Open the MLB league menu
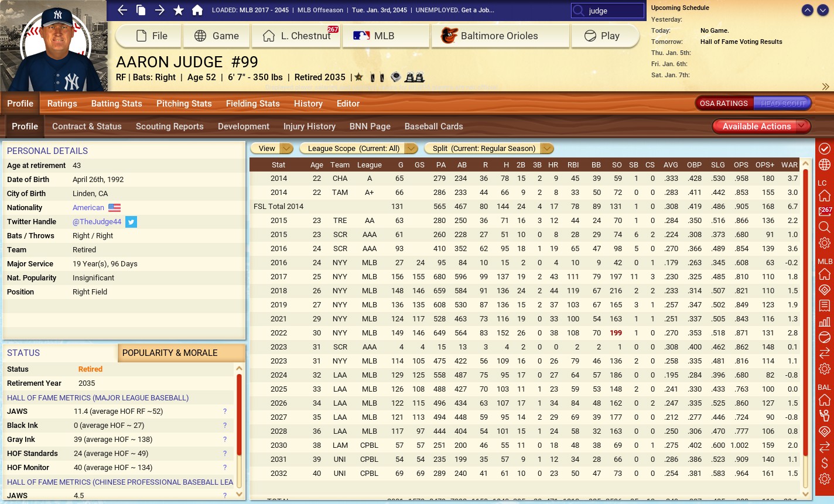 point(386,36)
